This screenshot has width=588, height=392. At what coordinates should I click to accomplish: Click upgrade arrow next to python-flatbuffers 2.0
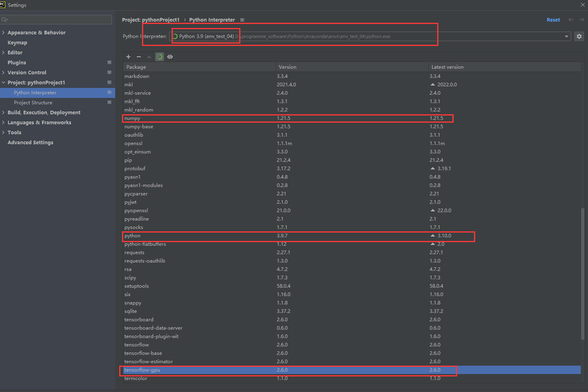432,244
